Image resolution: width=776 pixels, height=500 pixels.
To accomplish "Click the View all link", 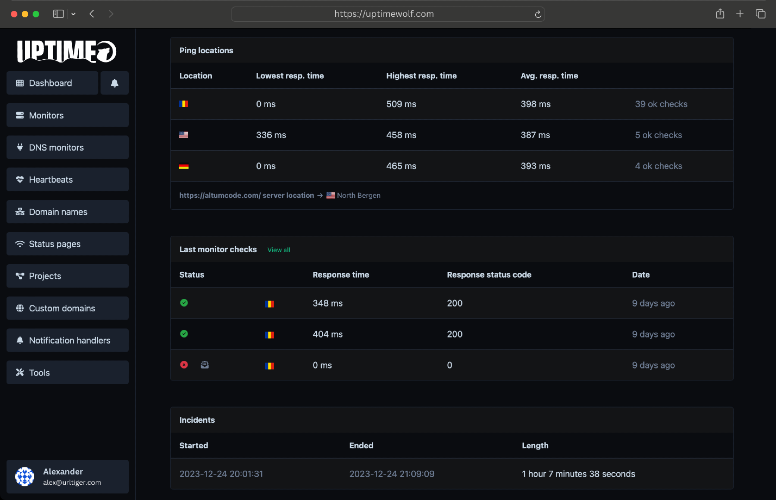I will pos(279,250).
